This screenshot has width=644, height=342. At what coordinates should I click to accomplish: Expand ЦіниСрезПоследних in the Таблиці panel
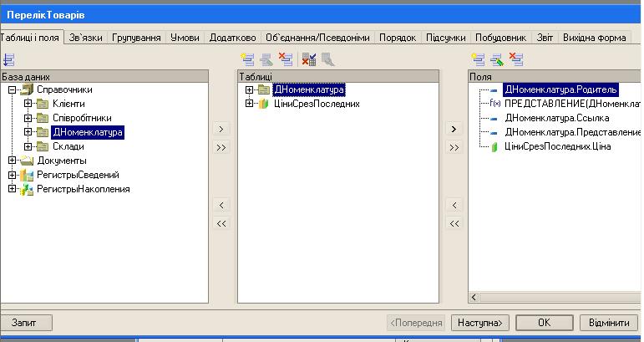tap(249, 104)
